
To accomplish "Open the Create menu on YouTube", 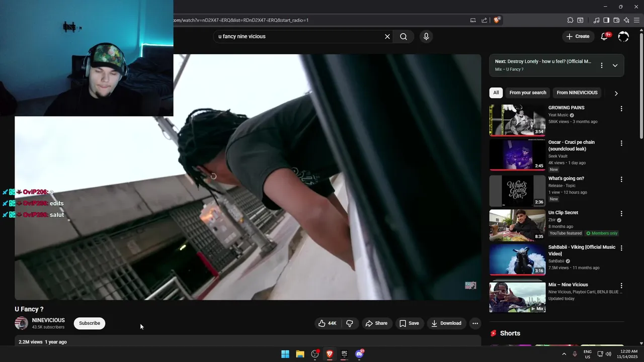I will (x=578, y=36).
